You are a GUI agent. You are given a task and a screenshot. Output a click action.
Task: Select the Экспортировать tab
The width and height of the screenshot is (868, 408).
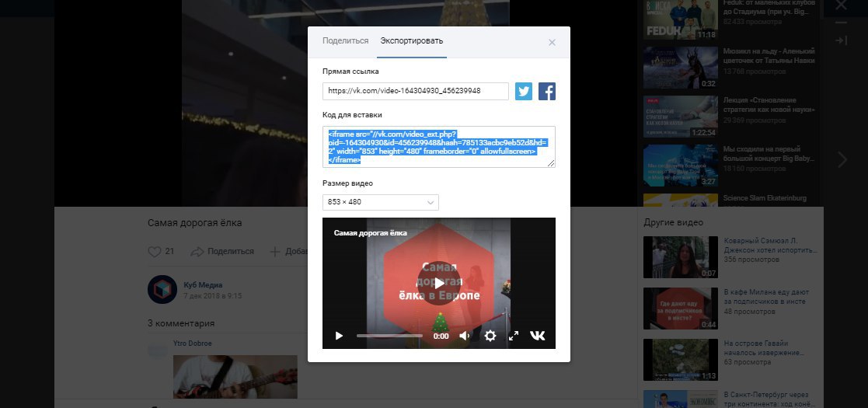tap(411, 41)
